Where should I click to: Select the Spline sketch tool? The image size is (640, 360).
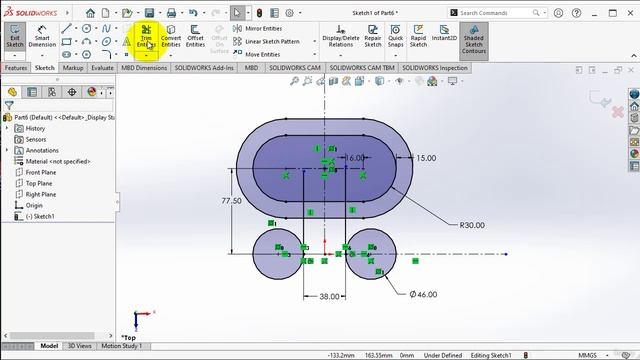click(106, 29)
